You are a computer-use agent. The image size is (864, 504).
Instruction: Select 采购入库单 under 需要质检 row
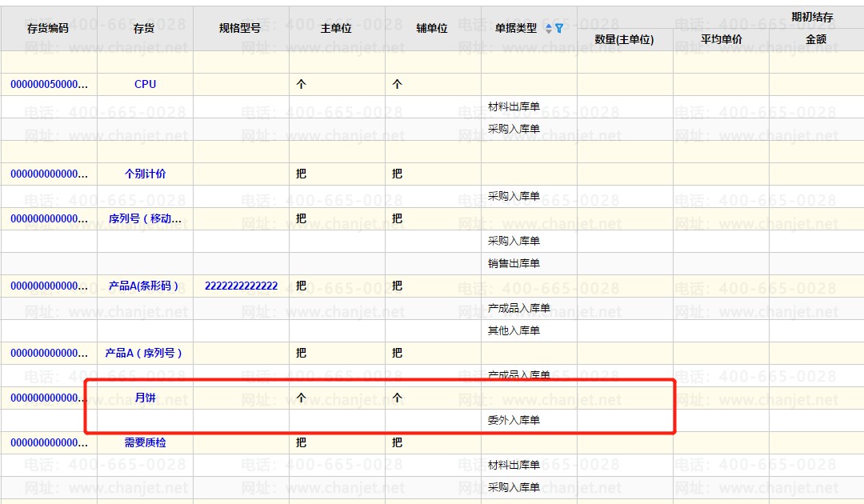click(x=514, y=487)
